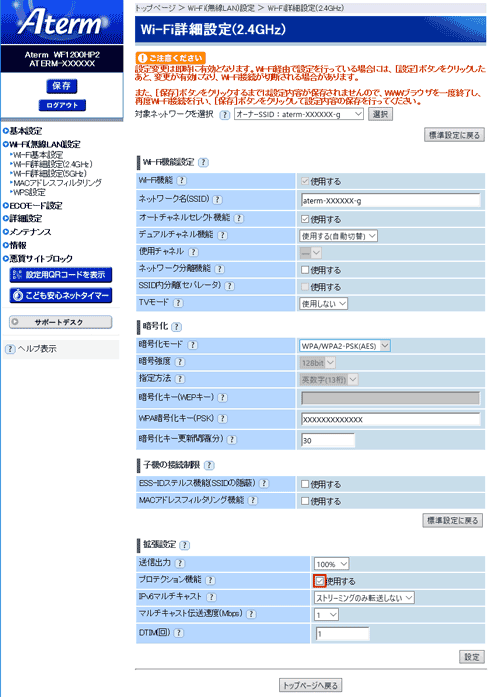
Task: Click help icon beside Wi-Fi機能 row
Action: tap(181, 181)
